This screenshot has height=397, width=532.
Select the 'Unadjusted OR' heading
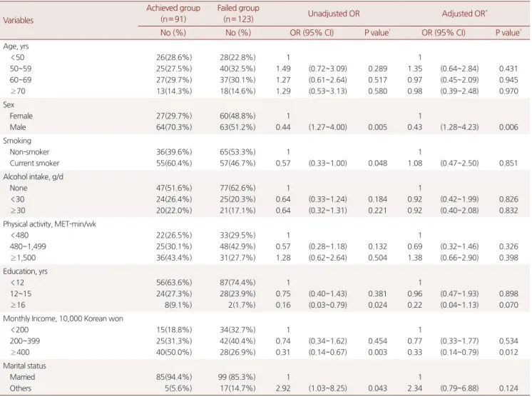[x=334, y=14]
